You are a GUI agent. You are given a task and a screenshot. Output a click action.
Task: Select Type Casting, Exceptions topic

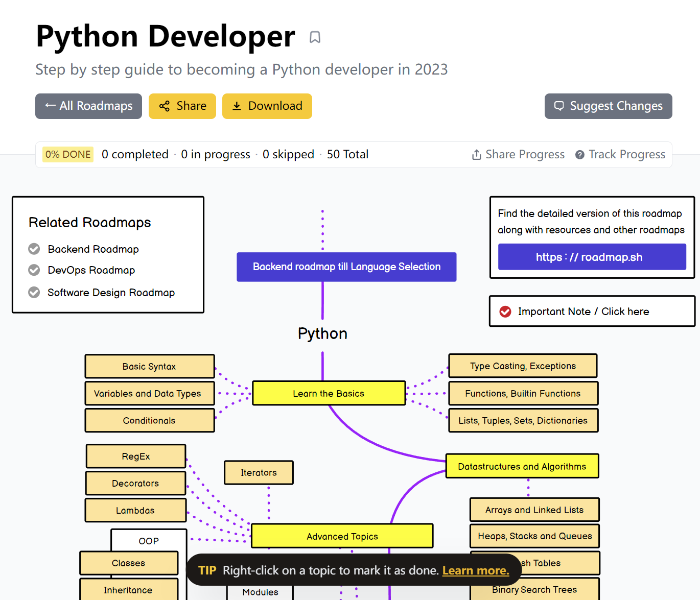click(523, 366)
